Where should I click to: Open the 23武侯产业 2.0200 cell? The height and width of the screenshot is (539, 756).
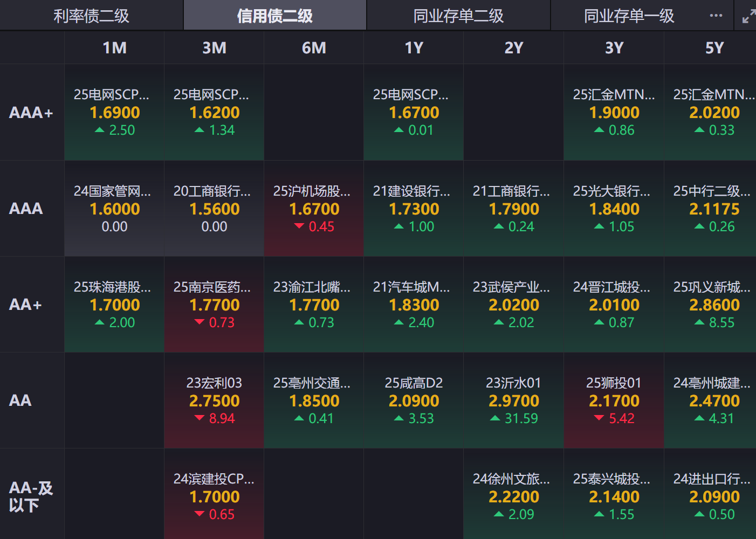(513, 305)
